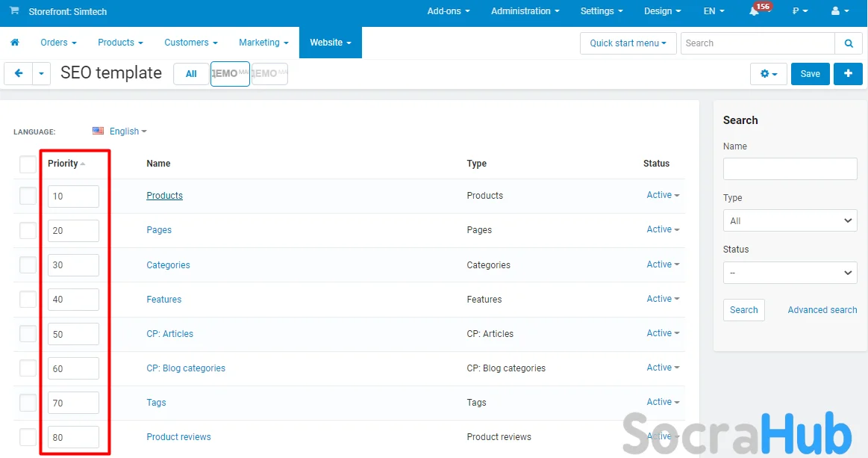Open the gear settings menu
The width and height of the screenshot is (868, 458).
coord(768,74)
